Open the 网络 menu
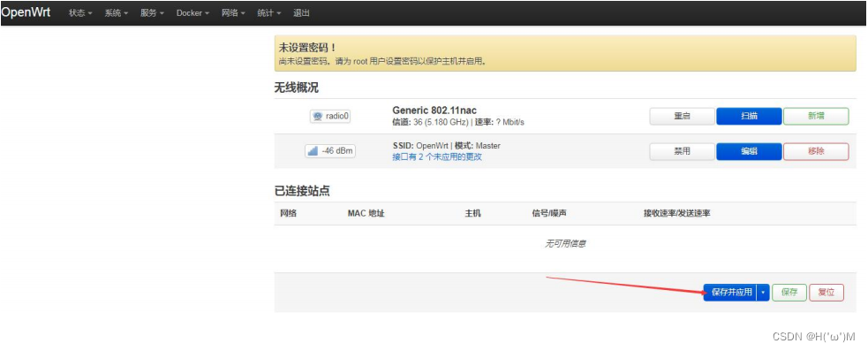 click(x=234, y=12)
